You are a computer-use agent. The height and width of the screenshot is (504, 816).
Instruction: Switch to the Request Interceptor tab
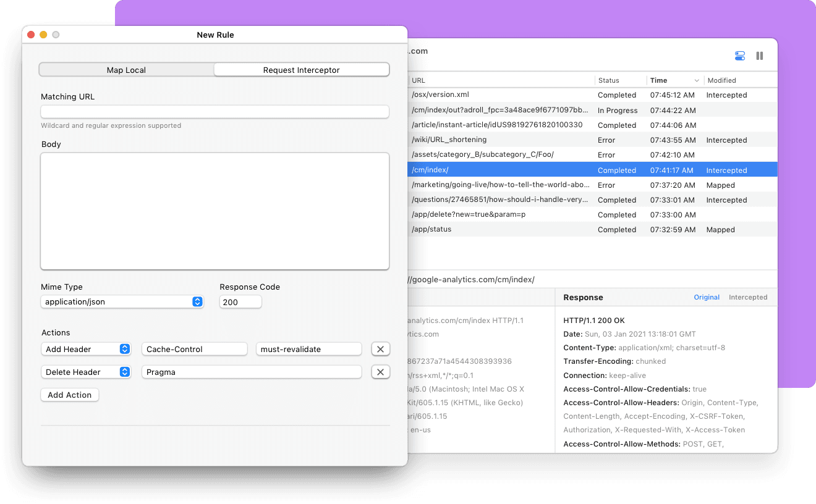point(301,70)
